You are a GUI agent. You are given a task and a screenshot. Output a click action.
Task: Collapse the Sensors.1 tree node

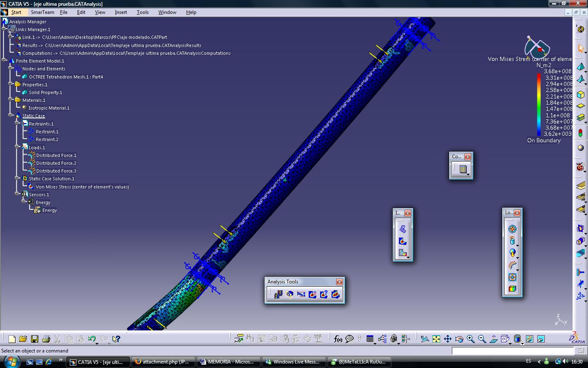17,194
